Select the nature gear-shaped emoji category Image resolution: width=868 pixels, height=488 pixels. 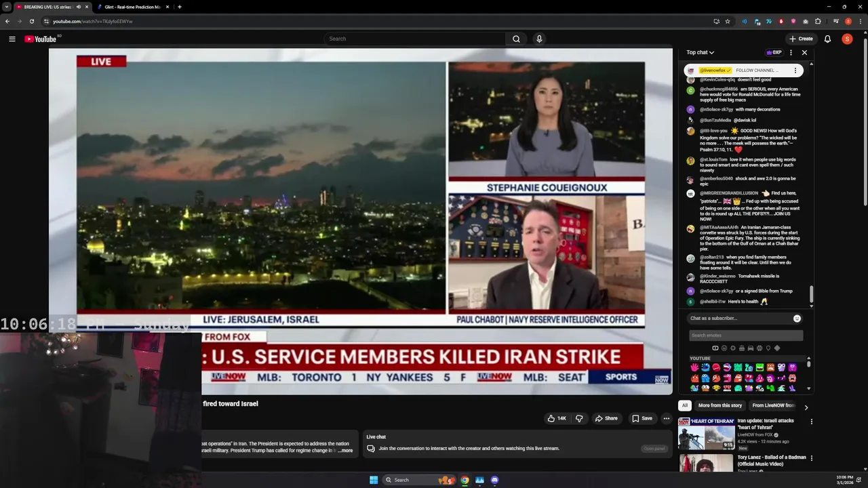click(733, 348)
